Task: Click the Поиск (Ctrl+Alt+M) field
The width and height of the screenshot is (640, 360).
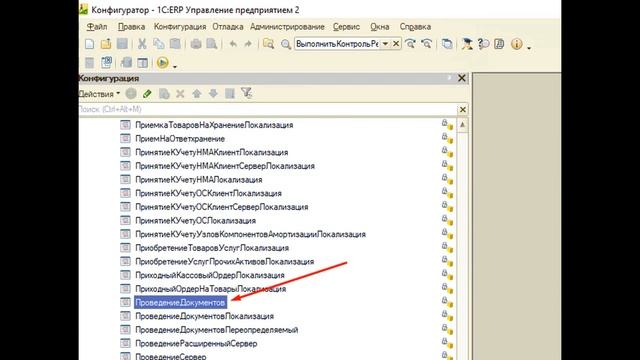Action: point(268,109)
